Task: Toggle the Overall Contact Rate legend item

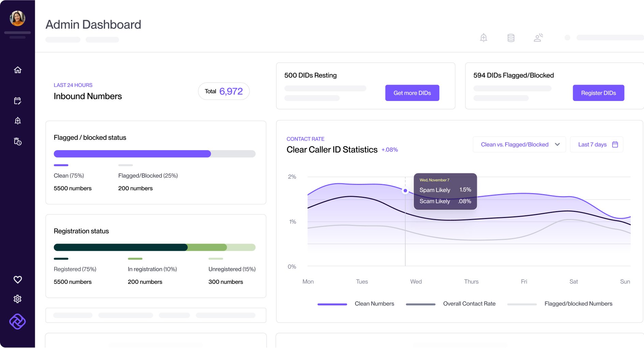Action: coord(469,304)
